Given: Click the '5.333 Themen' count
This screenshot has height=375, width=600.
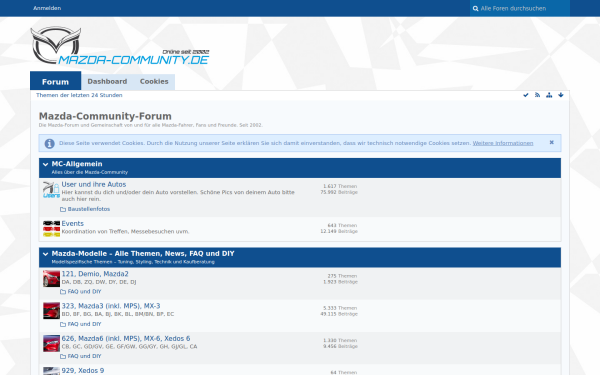Looking at the screenshot, I should point(340,308).
